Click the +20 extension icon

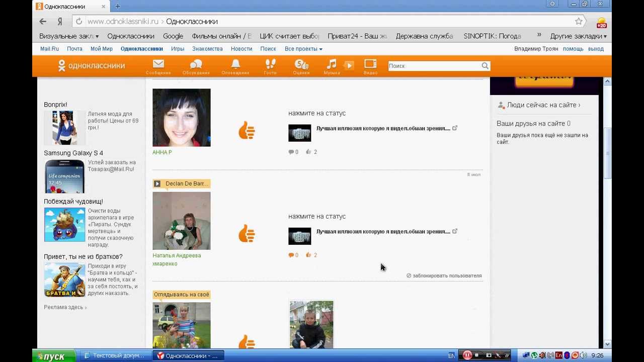[601, 23]
